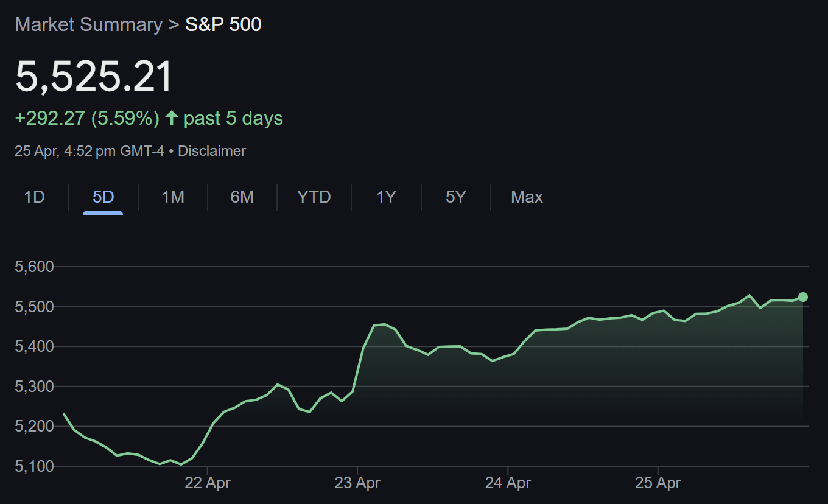828x504 pixels.
Task: Click the 22 Apr date axis label
Action: click(x=208, y=483)
